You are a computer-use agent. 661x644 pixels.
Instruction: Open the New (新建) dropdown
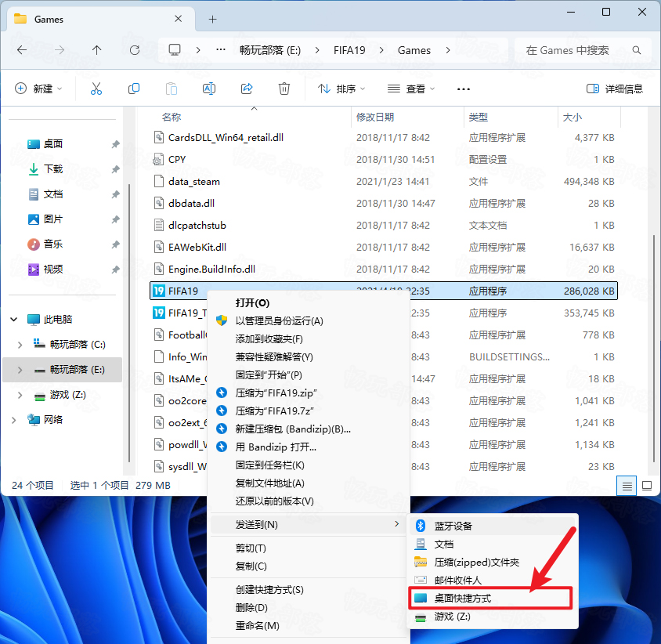pos(38,89)
